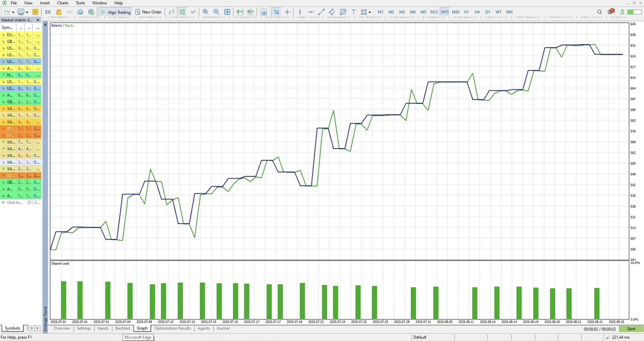Screen dimensions: 644x341
Task: Take a screenshot with camera icon
Action: click(264, 12)
